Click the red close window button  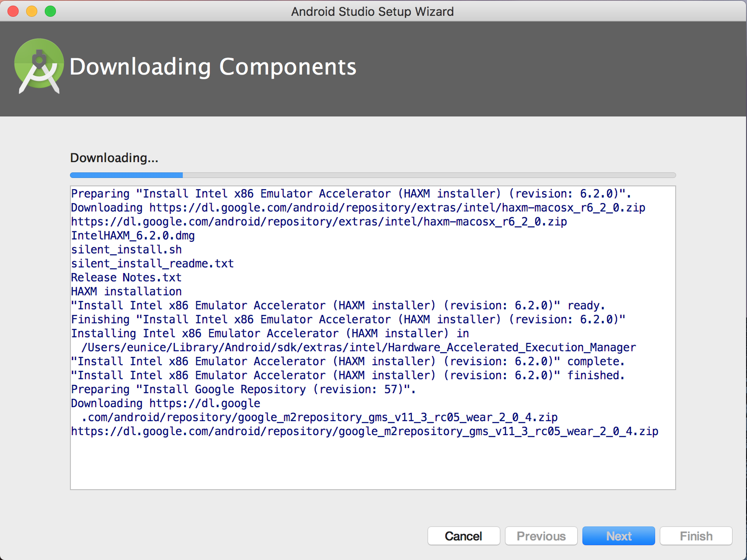13,11
